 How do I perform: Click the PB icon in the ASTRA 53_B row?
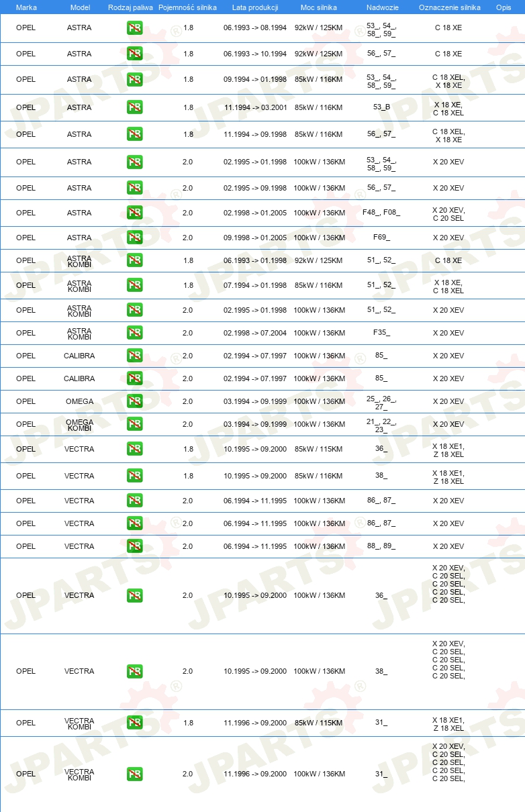[x=135, y=107]
